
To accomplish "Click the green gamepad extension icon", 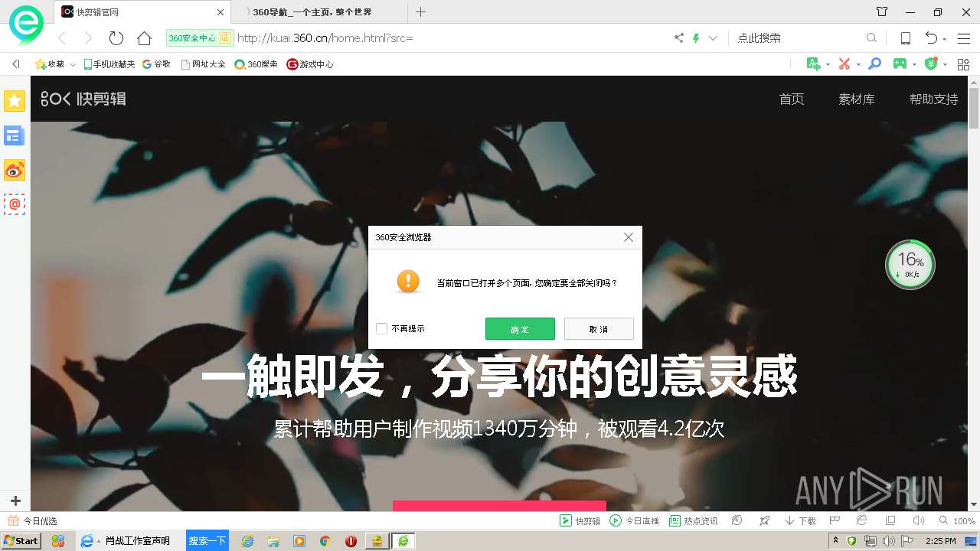I will [900, 64].
